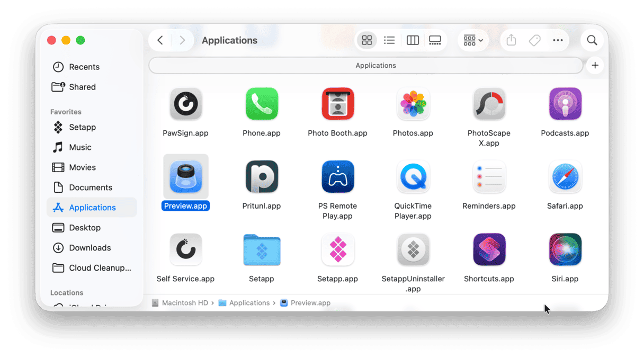This screenshot has width=644, height=358.
Task: Switch to column view
Action: pyautogui.click(x=413, y=40)
